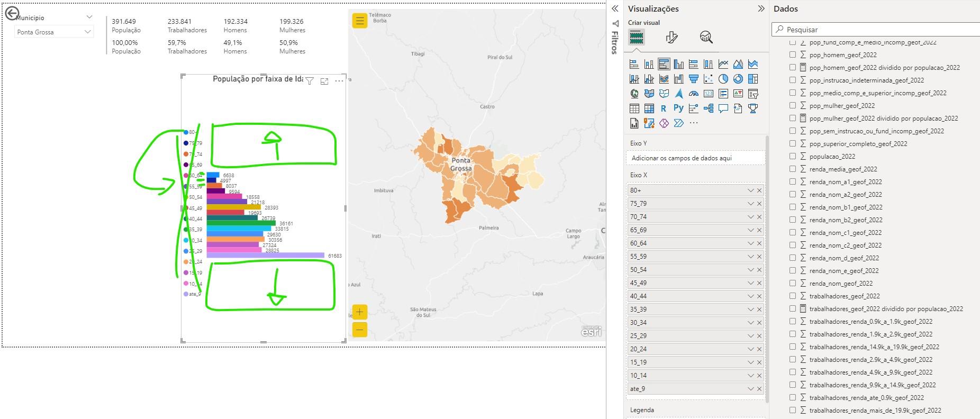The height and width of the screenshot is (419, 980).
Task: Check the renda_media_geof_2022 field
Action: click(793, 169)
